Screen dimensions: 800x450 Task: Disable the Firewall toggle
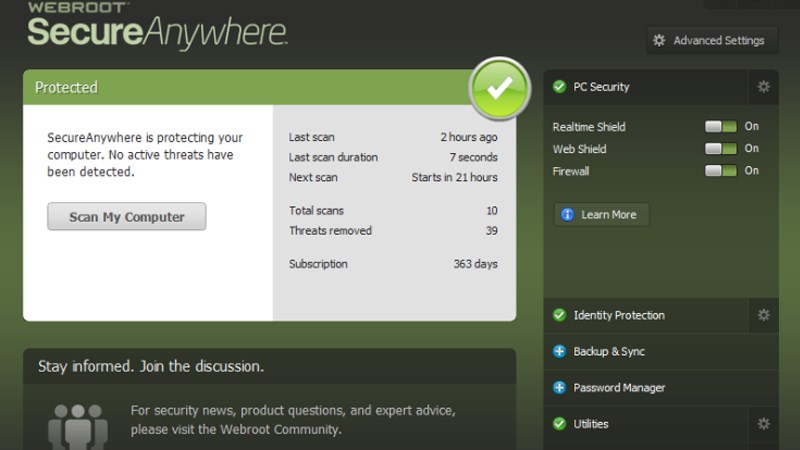click(x=720, y=171)
